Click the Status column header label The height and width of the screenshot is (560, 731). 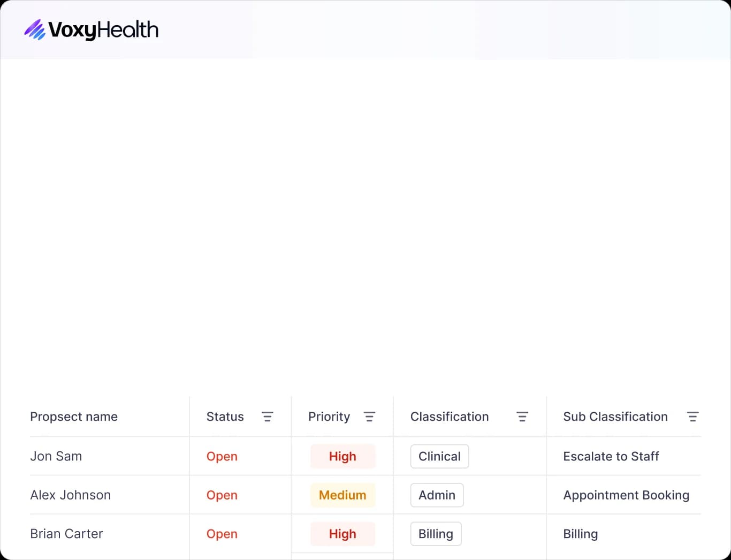point(225,417)
